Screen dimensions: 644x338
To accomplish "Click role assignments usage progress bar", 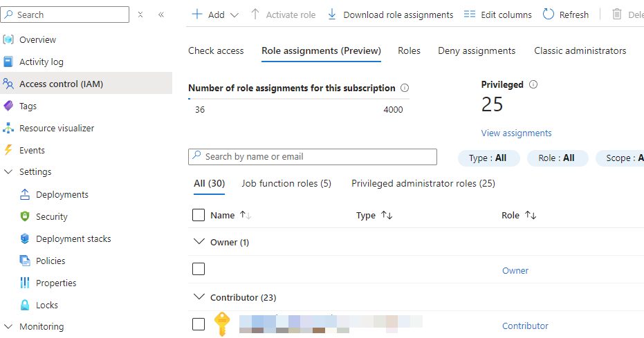I will [299, 99].
